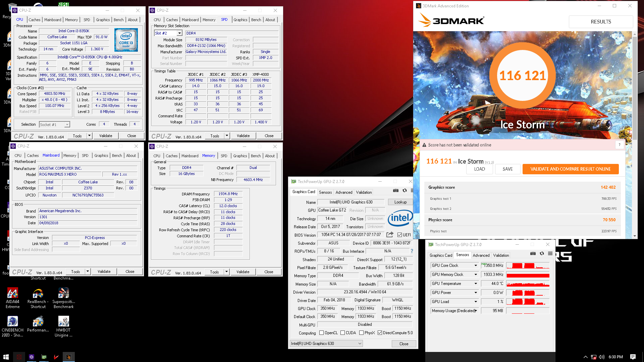Toggle the OpenCL checkbox in GPU-Z
Screen dimensions: 644x362
click(x=322, y=333)
